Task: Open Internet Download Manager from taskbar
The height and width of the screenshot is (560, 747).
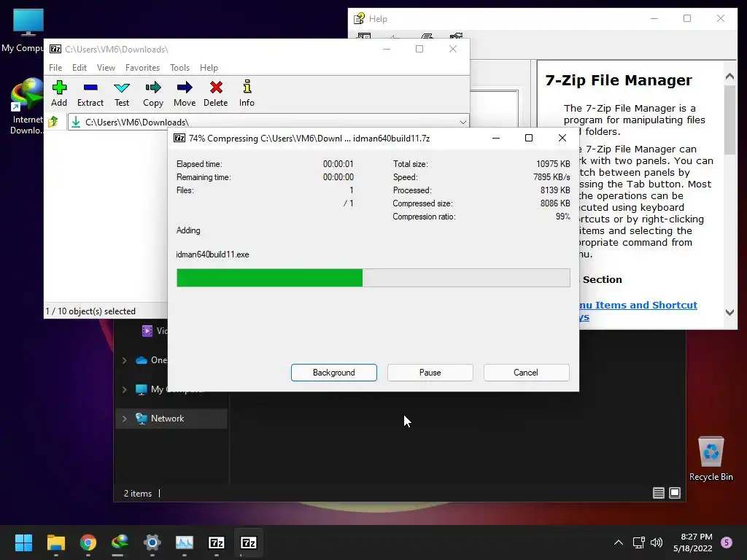Action: pyautogui.click(x=120, y=542)
